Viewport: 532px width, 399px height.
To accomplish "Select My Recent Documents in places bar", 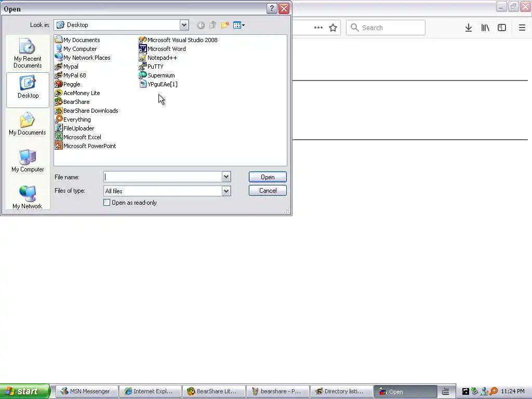I will coord(28,54).
